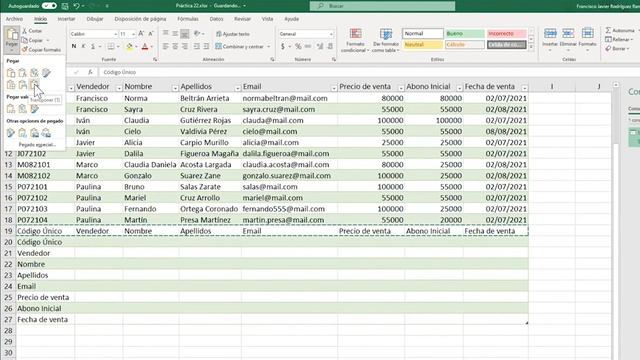Viewport: 640px width, 360px height.
Task: Click the font color red A icon
Action: pos(145,47)
